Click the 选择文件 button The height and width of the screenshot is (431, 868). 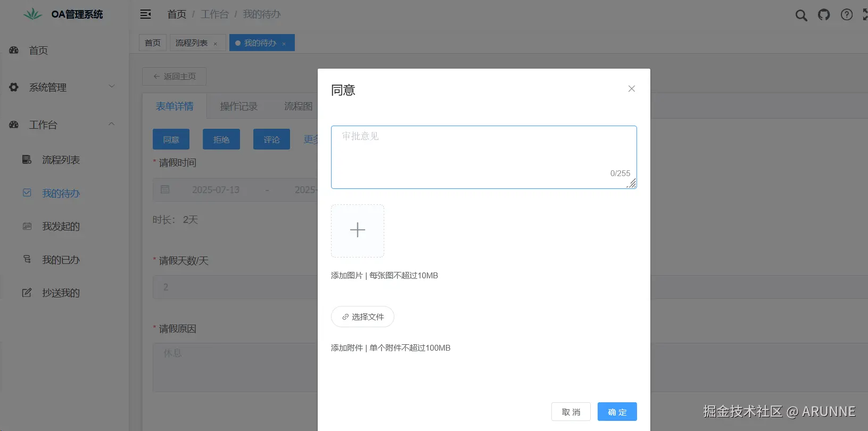click(x=362, y=317)
